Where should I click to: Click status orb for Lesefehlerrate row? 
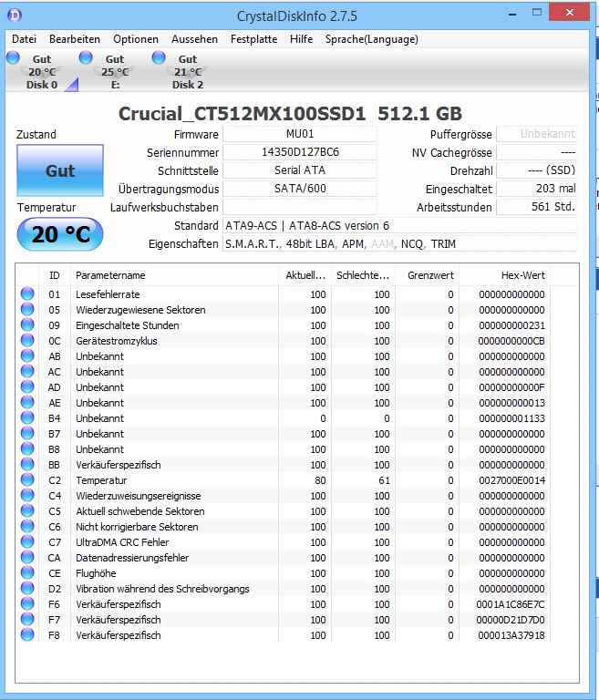point(27,293)
